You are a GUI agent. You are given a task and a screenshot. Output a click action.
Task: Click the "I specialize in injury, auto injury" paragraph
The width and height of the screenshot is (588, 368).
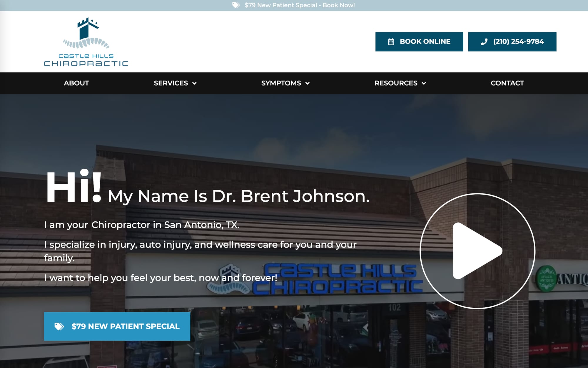tap(200, 251)
